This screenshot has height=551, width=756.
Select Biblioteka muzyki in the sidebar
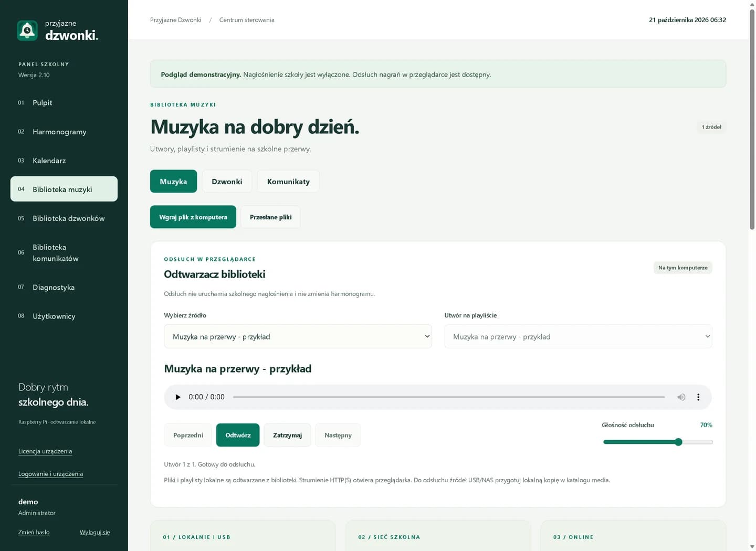click(64, 189)
